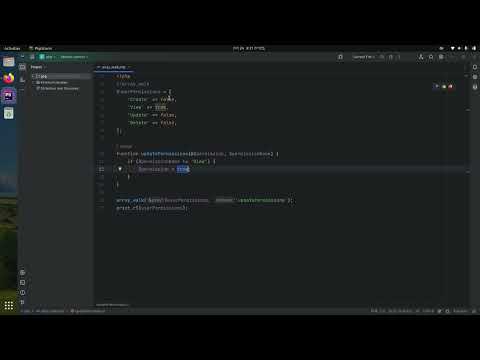The width and height of the screenshot is (480, 360).
Task: Switch to the array_walk.php editor tab
Action: [x=113, y=67]
